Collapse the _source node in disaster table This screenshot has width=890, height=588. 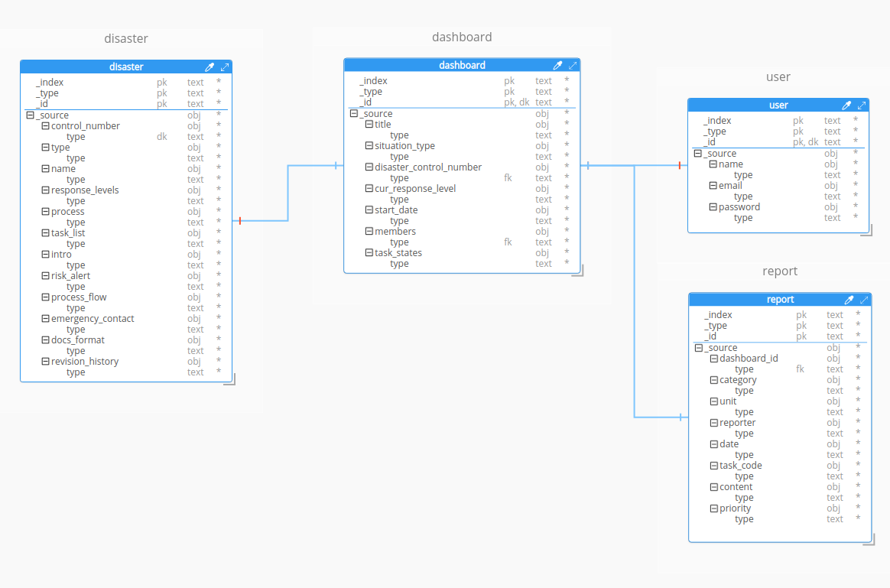click(28, 115)
